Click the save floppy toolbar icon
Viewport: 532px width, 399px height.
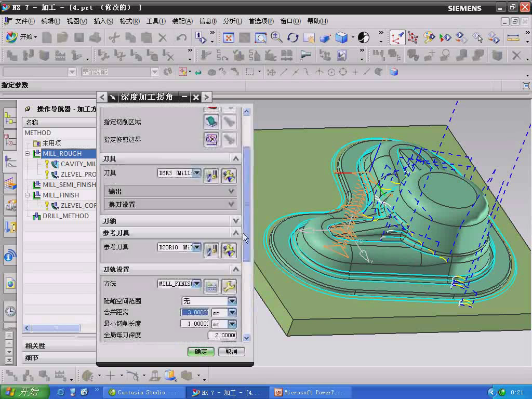coord(79,37)
